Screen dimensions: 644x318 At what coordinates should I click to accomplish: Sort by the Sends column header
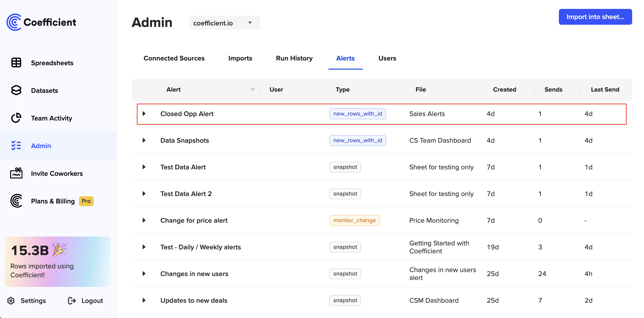click(x=553, y=90)
